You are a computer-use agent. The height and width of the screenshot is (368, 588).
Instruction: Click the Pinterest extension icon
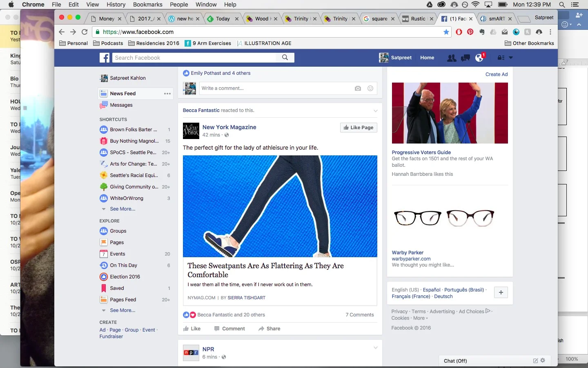click(470, 32)
